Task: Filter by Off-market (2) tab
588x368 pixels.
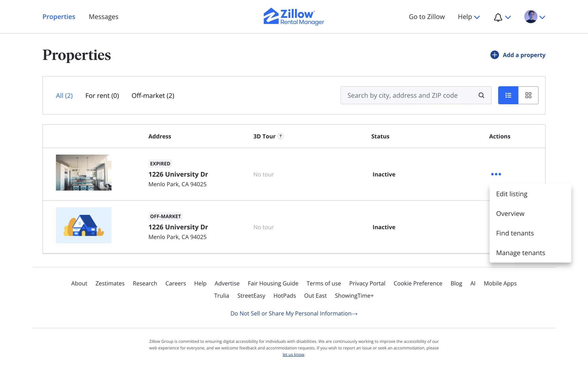Action: pos(153,96)
